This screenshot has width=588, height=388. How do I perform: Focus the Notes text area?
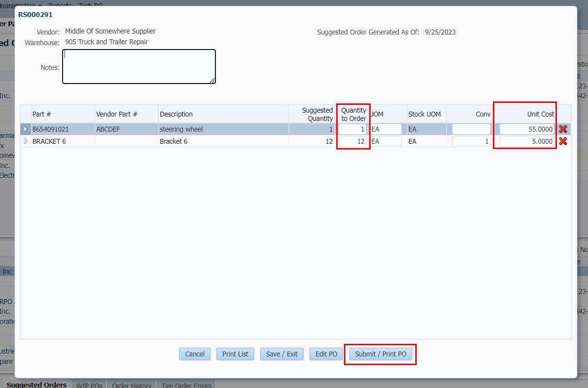click(139, 67)
